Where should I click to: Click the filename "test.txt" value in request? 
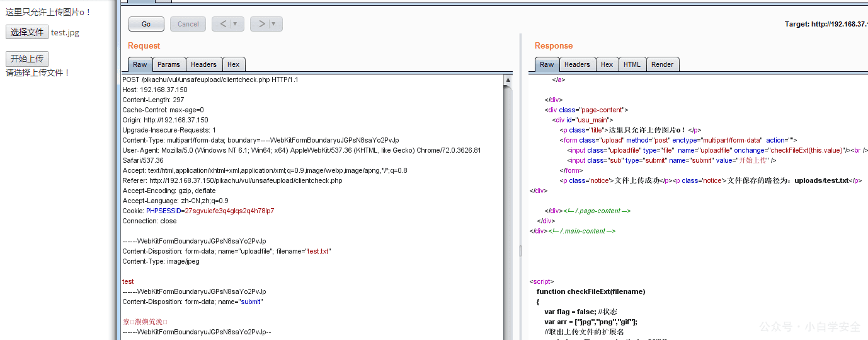(319, 251)
